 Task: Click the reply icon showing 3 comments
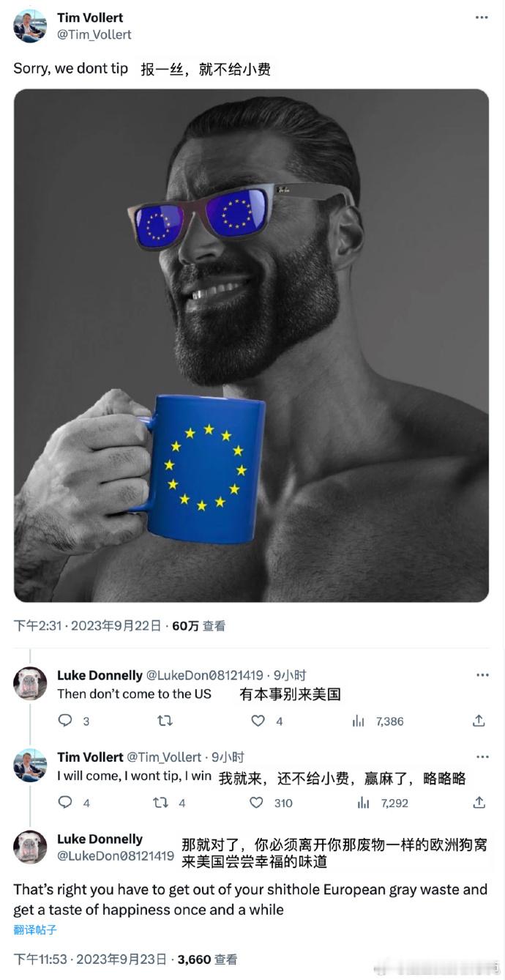coord(65,721)
